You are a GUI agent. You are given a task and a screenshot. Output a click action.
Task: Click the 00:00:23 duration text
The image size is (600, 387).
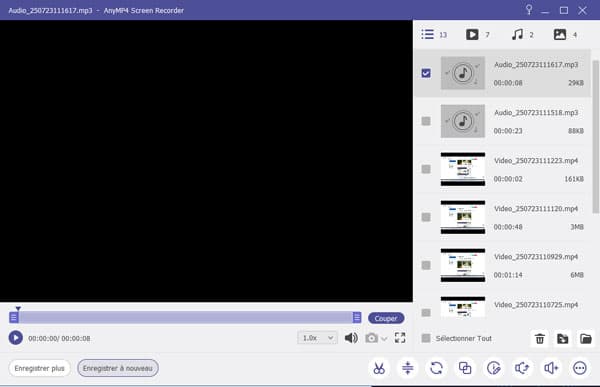click(x=508, y=131)
